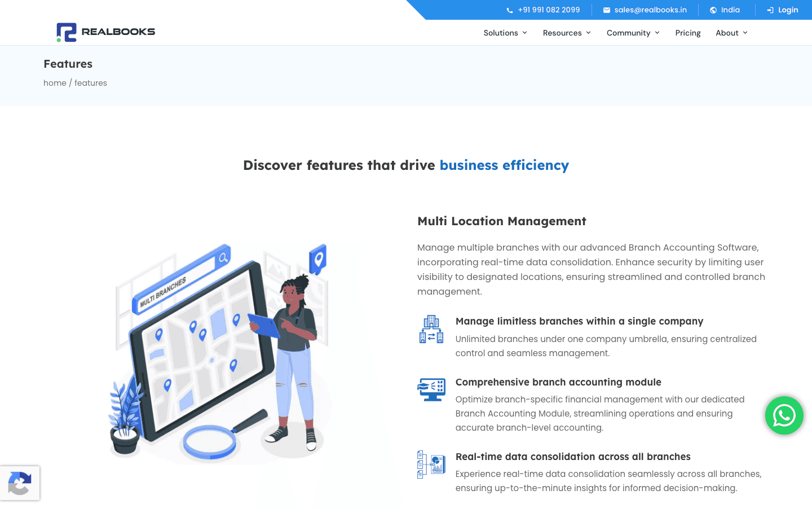Expand the About menu chevron
The image size is (812, 508).
click(x=745, y=33)
